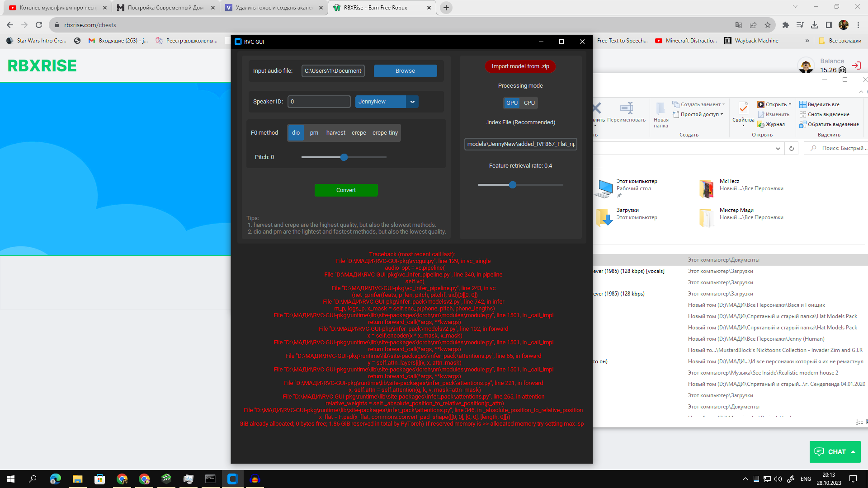Refresh the Explorer folder view
This screenshot has width=868, height=488.
pos(792,148)
